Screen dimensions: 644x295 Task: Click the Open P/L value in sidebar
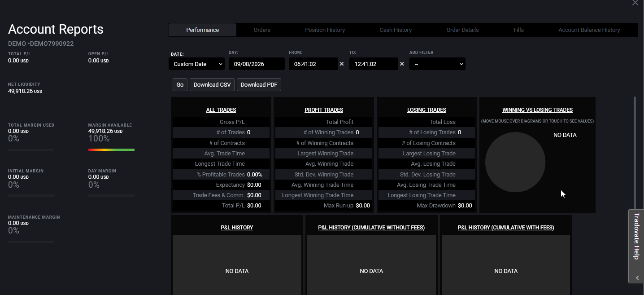point(98,61)
